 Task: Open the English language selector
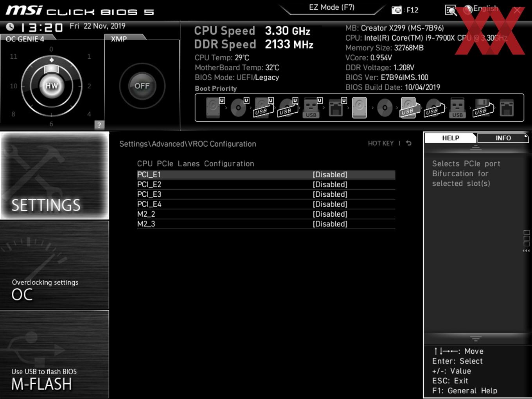(481, 9)
